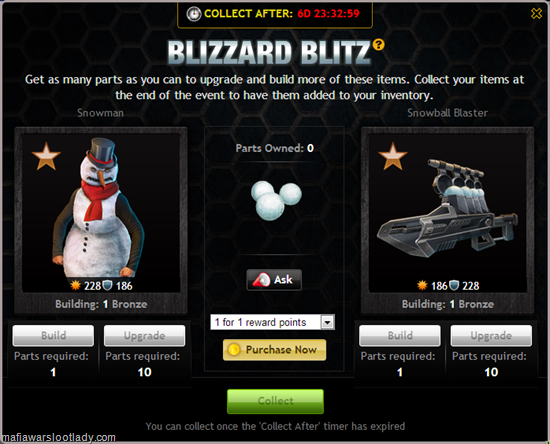Click the Snowman item image
This screenshot has height=444, width=550.
pyautogui.click(x=99, y=208)
